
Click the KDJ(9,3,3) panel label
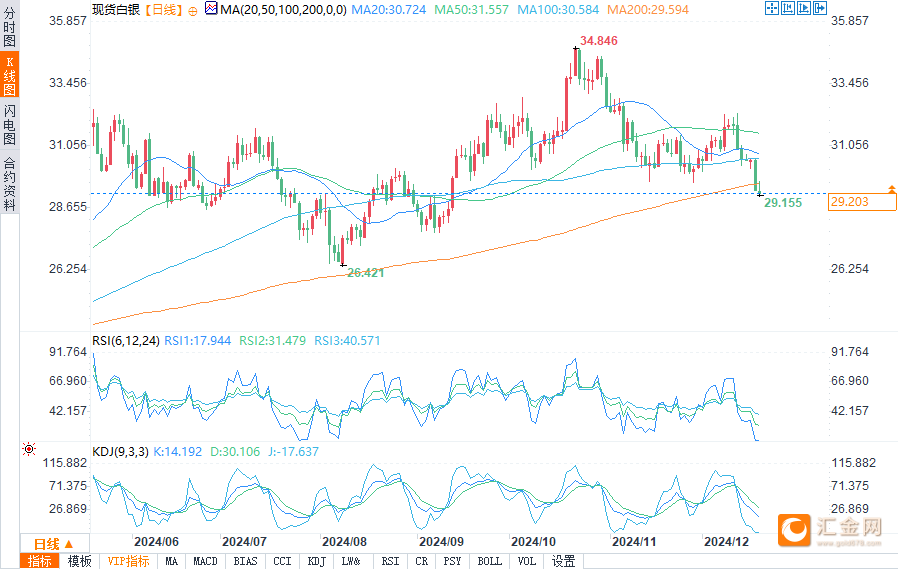120,452
